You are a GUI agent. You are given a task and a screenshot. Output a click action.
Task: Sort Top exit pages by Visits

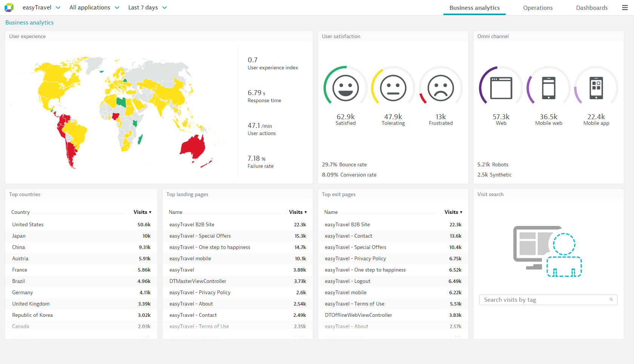click(453, 212)
